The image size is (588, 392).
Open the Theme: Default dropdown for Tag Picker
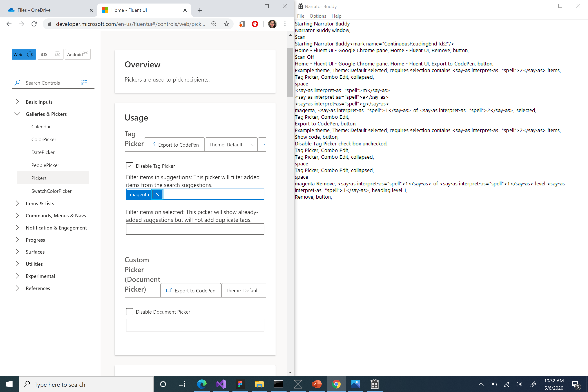pos(231,144)
